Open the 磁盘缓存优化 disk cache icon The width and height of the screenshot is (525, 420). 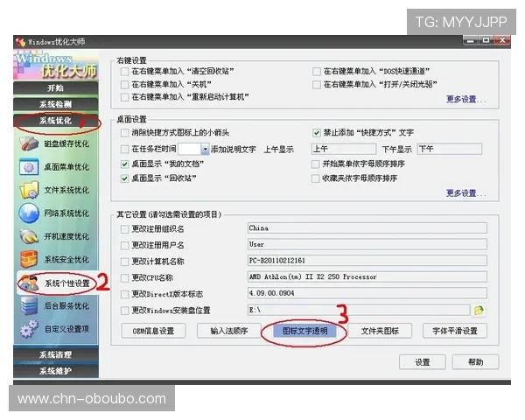(x=29, y=143)
